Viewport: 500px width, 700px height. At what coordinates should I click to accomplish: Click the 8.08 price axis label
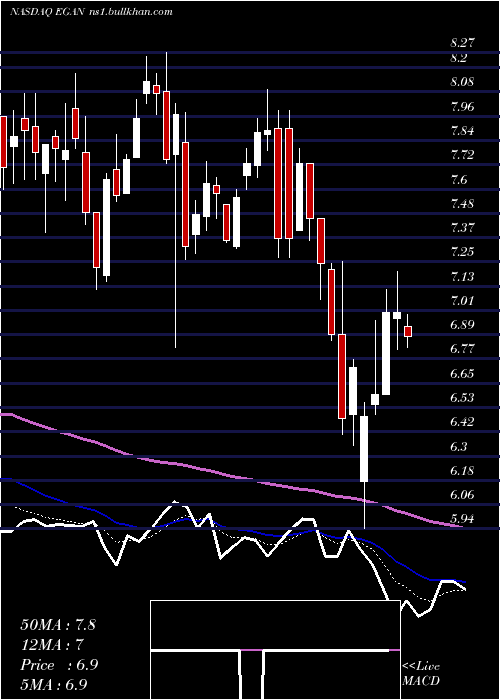pyautogui.click(x=462, y=82)
